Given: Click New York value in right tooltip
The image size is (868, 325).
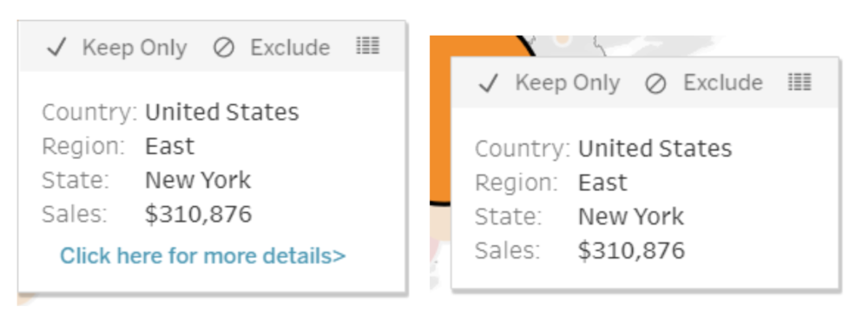Looking at the screenshot, I should [x=631, y=216].
